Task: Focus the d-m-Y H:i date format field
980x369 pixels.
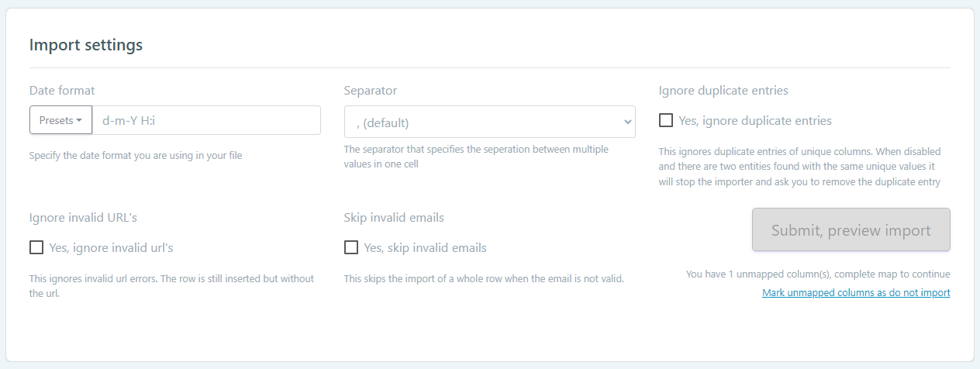Action: click(x=206, y=120)
